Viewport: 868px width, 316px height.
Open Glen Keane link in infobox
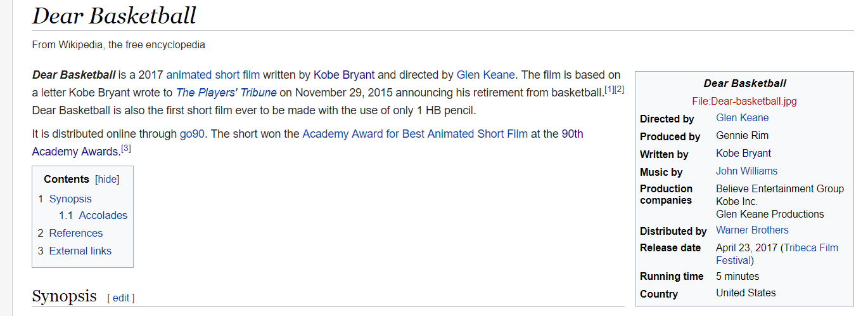[x=742, y=118]
